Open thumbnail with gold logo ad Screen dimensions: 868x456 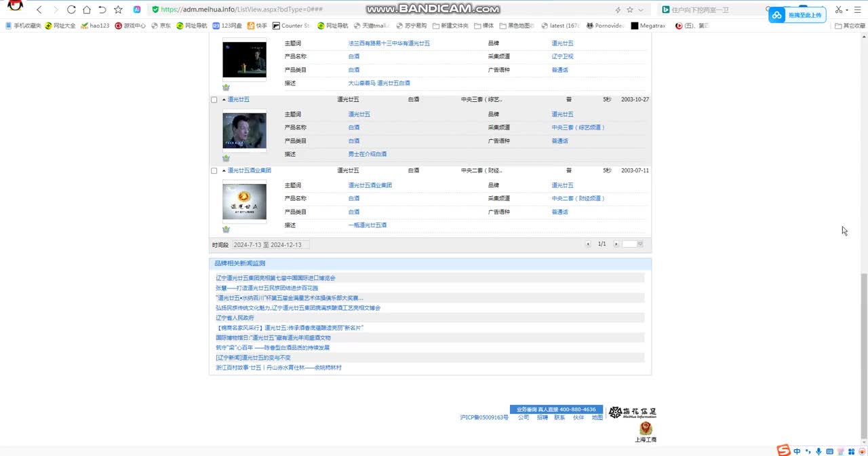click(244, 202)
